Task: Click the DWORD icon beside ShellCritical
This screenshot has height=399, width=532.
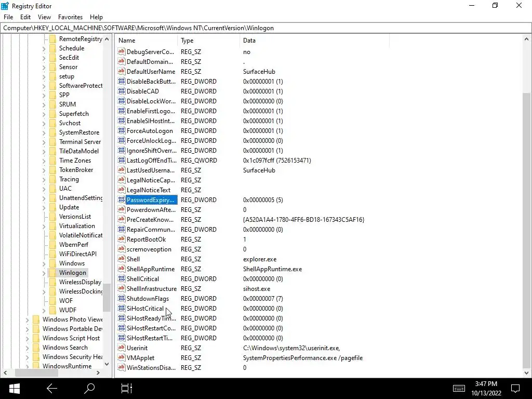Action: pyautogui.click(x=122, y=278)
